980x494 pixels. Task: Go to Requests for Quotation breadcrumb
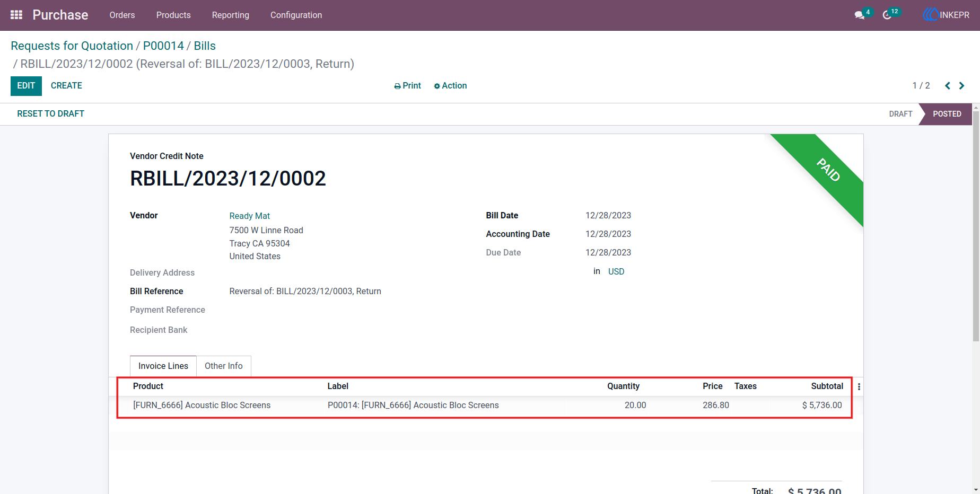pos(72,46)
